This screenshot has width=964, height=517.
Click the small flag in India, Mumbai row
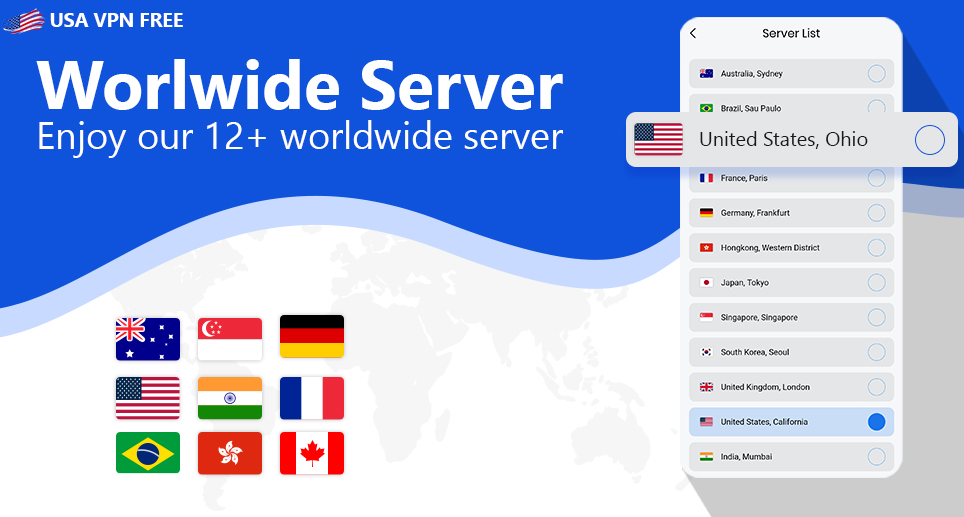coord(706,457)
